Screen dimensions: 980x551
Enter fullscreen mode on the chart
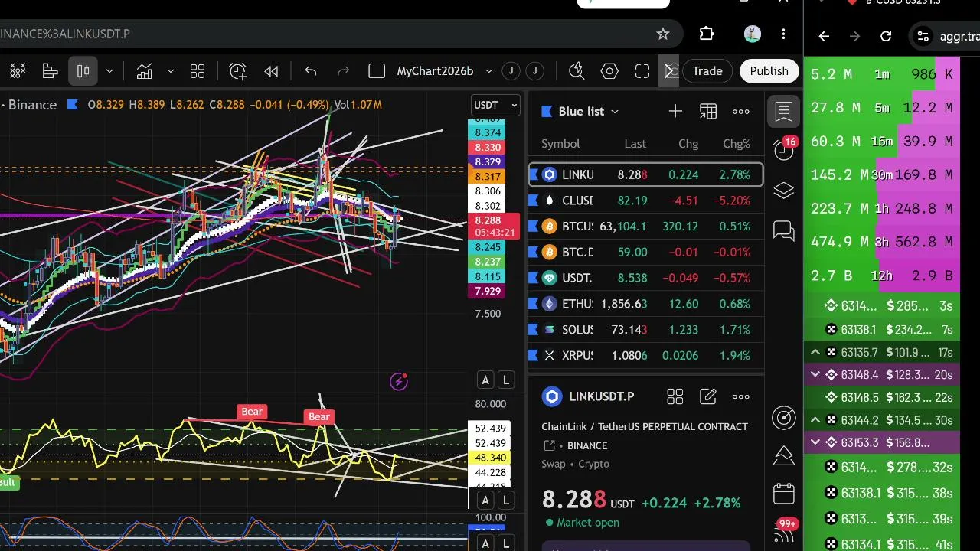642,71
